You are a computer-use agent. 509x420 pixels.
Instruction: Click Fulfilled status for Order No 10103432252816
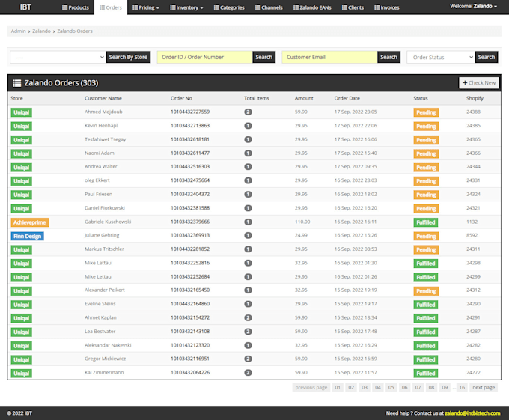pos(426,264)
